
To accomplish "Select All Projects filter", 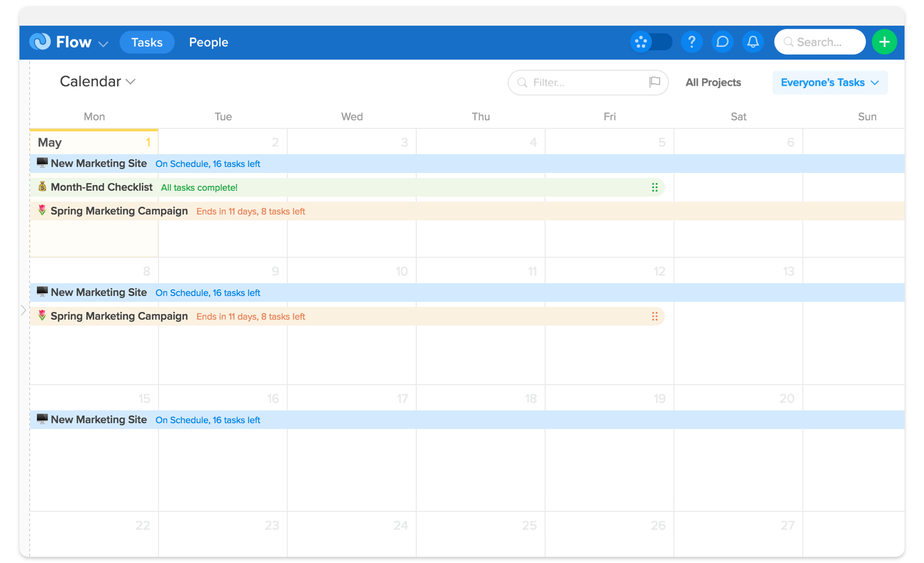I will coord(713,82).
